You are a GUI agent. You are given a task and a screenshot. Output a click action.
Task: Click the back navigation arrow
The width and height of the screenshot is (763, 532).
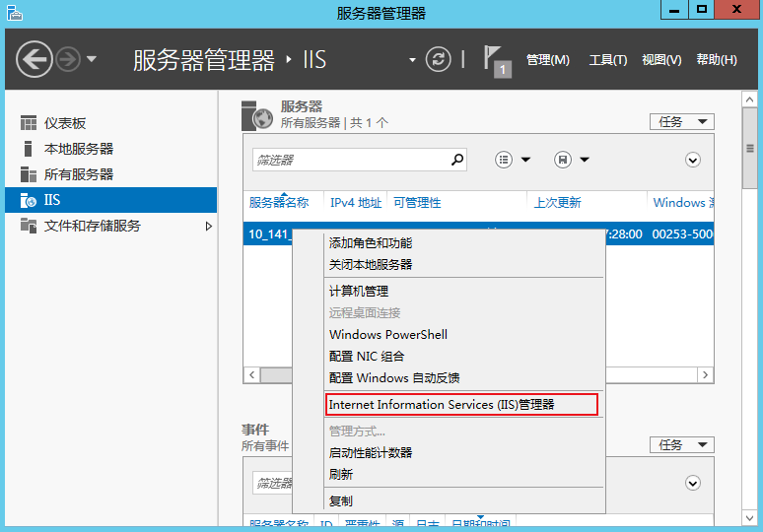[x=35, y=59]
